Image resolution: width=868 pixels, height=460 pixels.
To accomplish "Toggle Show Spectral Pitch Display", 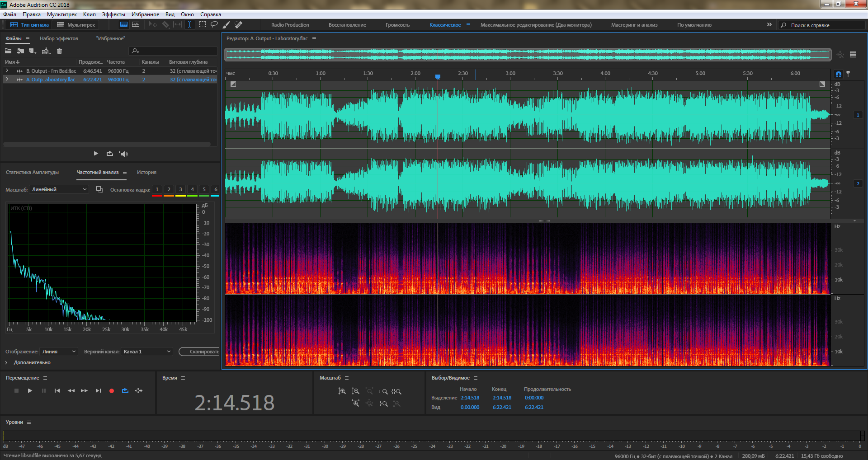I will 136,25.
